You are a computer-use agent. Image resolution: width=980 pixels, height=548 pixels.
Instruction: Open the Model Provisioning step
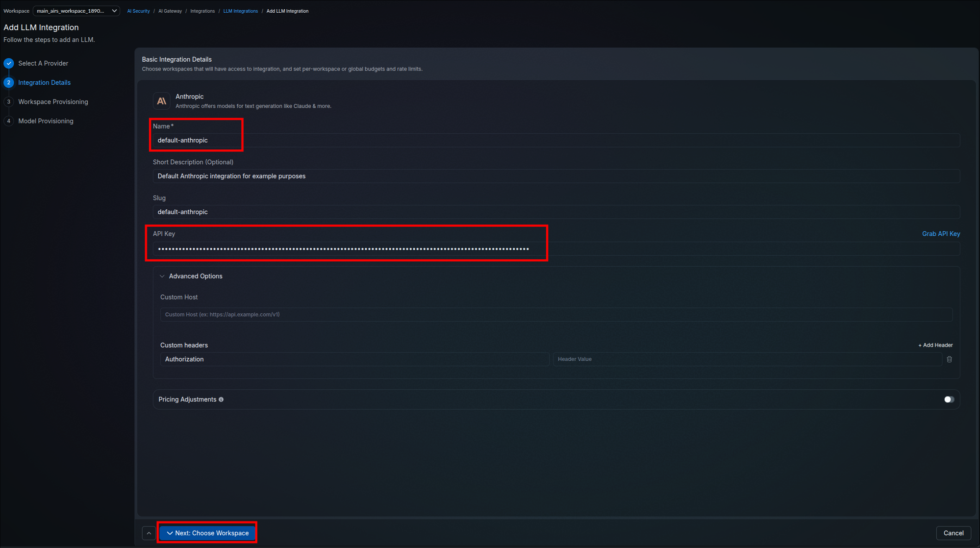(x=46, y=121)
